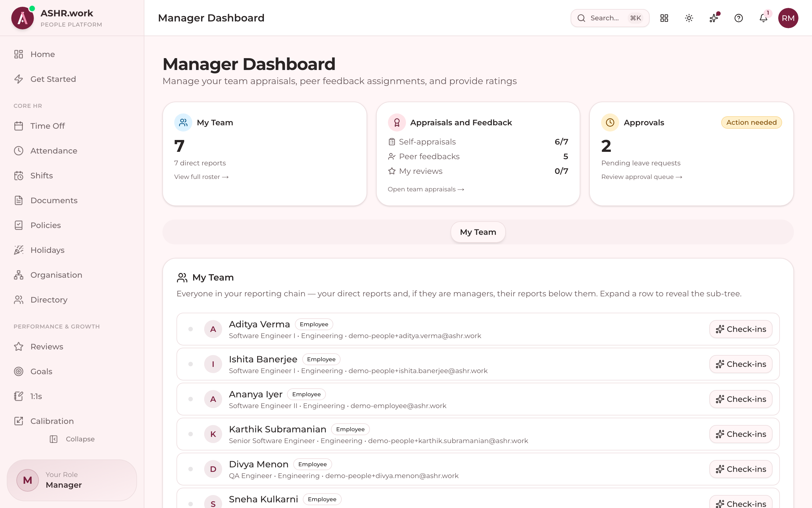Open Check-ins for Ishita Banerjee
This screenshot has width=812, height=508.
[x=741, y=364]
